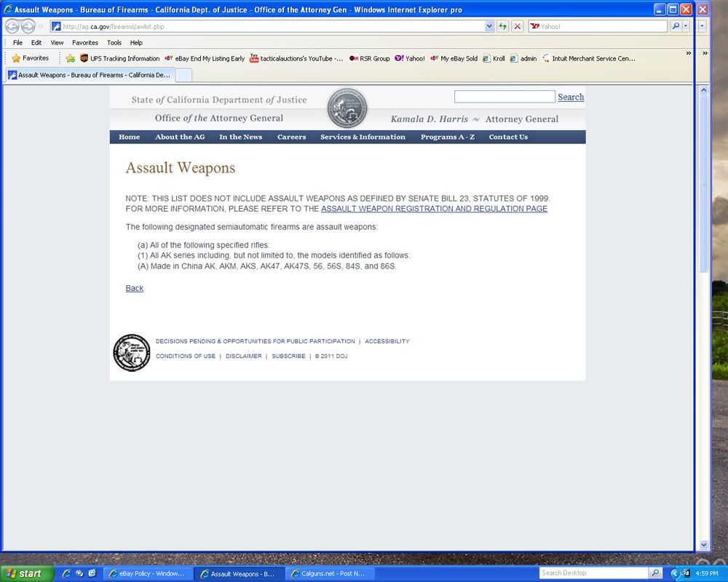Click the Refresh page icon
728x582 pixels.
point(502,26)
